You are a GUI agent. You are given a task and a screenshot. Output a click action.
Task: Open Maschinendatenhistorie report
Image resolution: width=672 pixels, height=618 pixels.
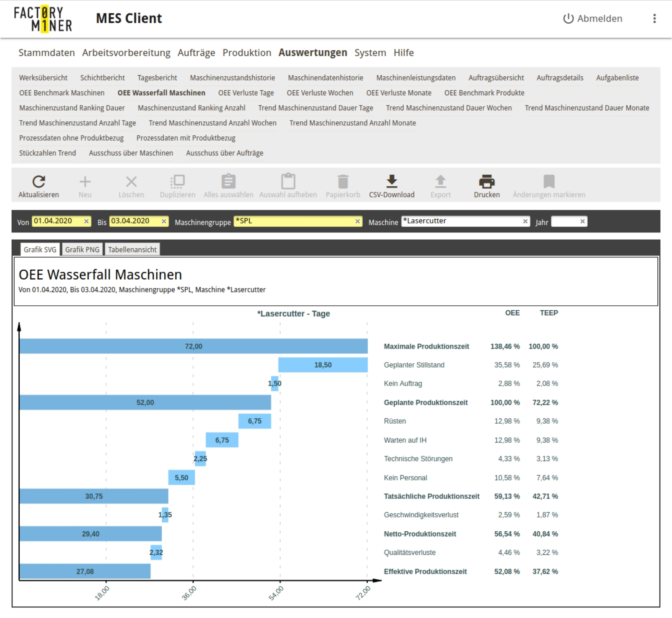pyautogui.click(x=326, y=78)
